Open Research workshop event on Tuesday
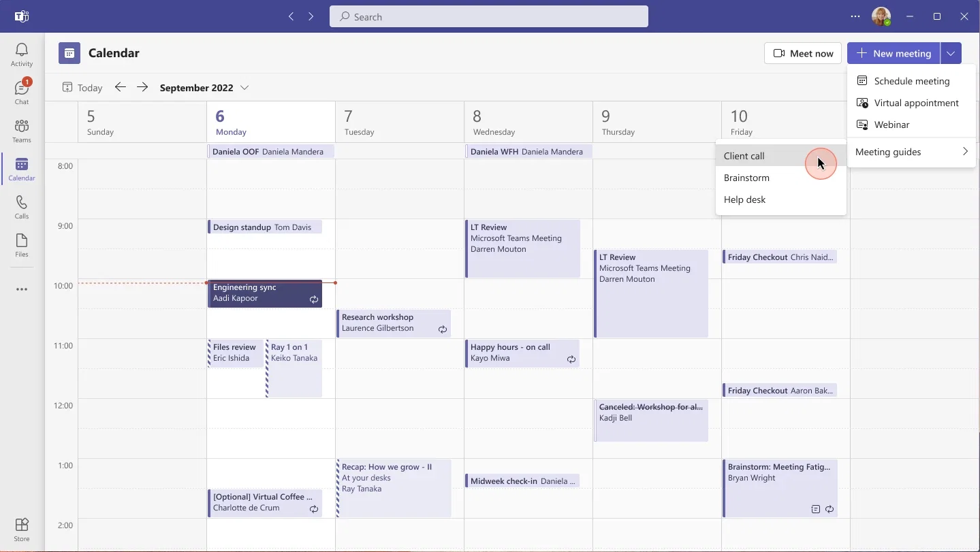 [394, 323]
